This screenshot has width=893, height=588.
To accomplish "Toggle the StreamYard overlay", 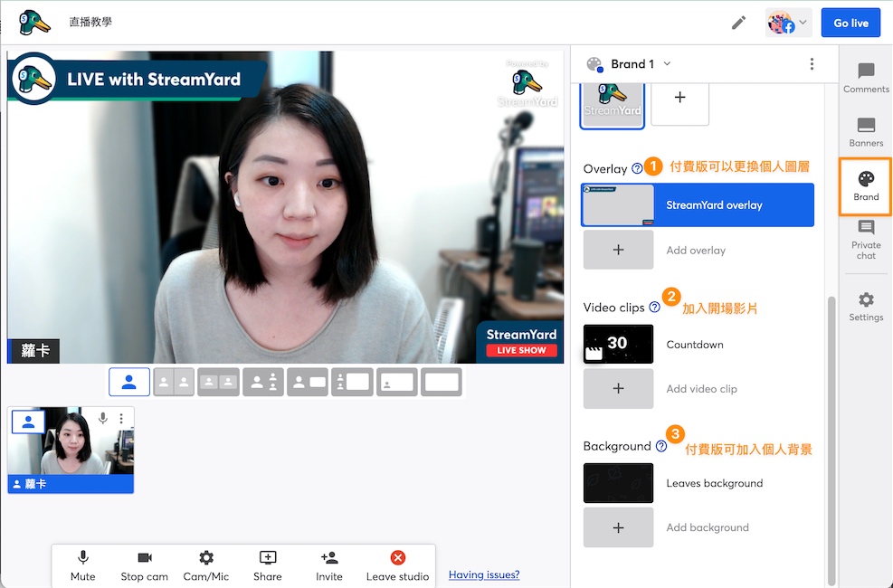I will (x=697, y=205).
